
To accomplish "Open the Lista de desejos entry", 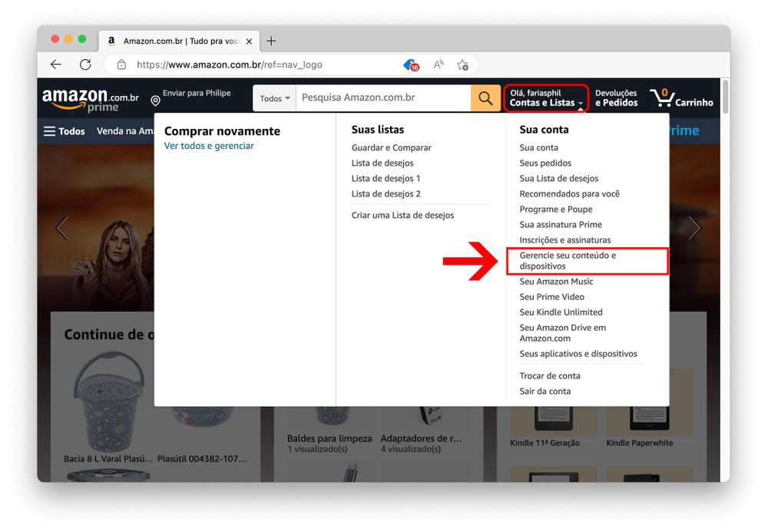I will 382,163.
